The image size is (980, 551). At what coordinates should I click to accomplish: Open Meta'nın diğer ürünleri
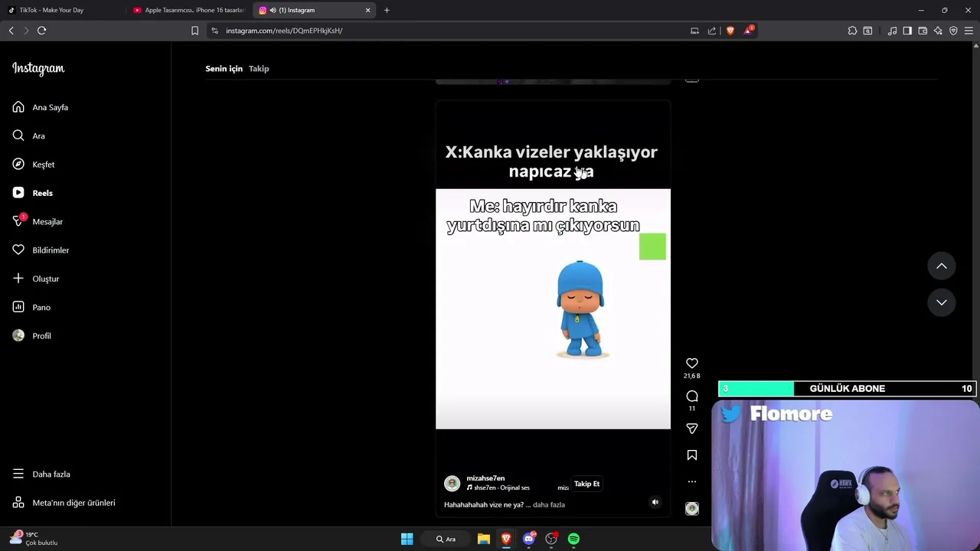(64, 503)
